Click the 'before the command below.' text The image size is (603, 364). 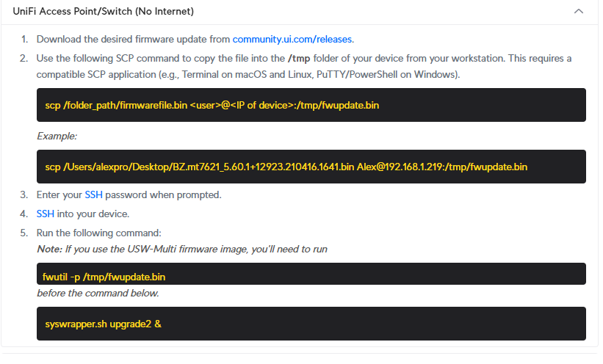[98, 294]
